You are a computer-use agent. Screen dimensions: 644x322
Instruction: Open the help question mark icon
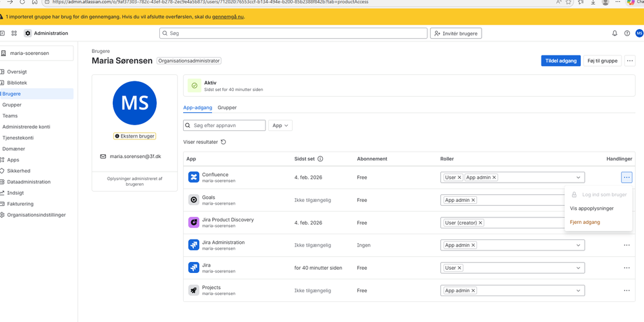[627, 34]
